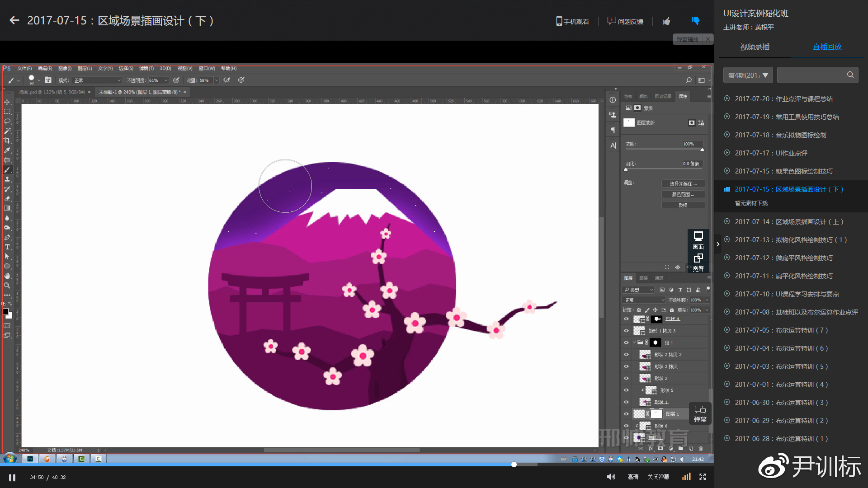
Task: Select the Crop tool
Action: pyautogui.click(x=7, y=141)
